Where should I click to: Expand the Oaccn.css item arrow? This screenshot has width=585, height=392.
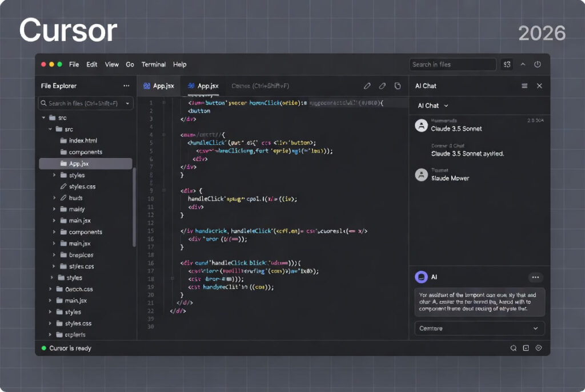tap(50, 289)
